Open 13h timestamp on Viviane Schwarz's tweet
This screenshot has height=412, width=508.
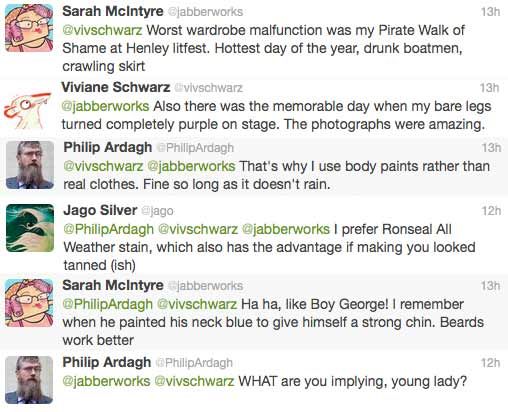pyautogui.click(x=489, y=88)
